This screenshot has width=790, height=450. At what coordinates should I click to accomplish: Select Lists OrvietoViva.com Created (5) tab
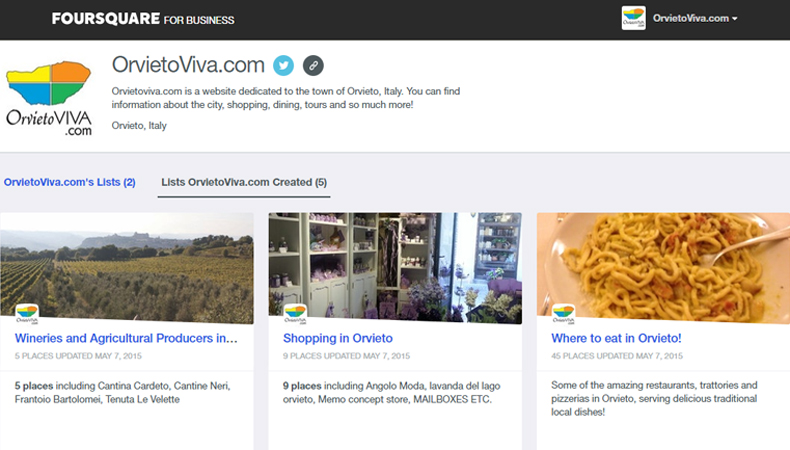point(244,182)
